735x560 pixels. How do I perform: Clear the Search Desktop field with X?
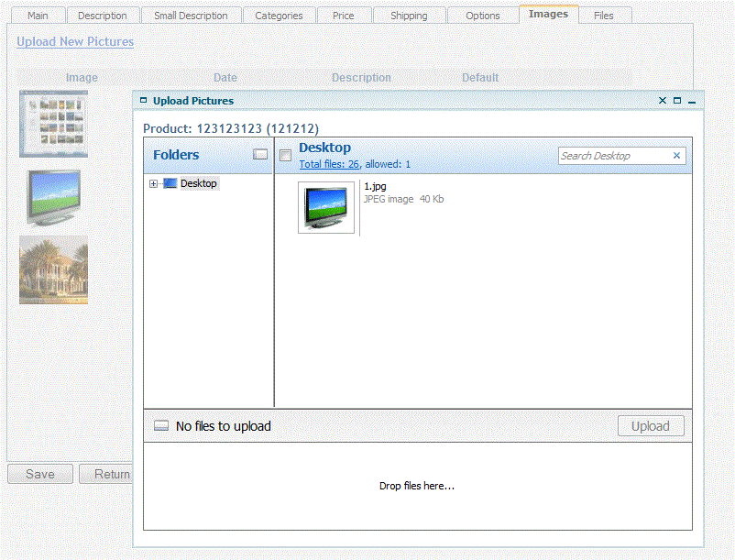[677, 156]
